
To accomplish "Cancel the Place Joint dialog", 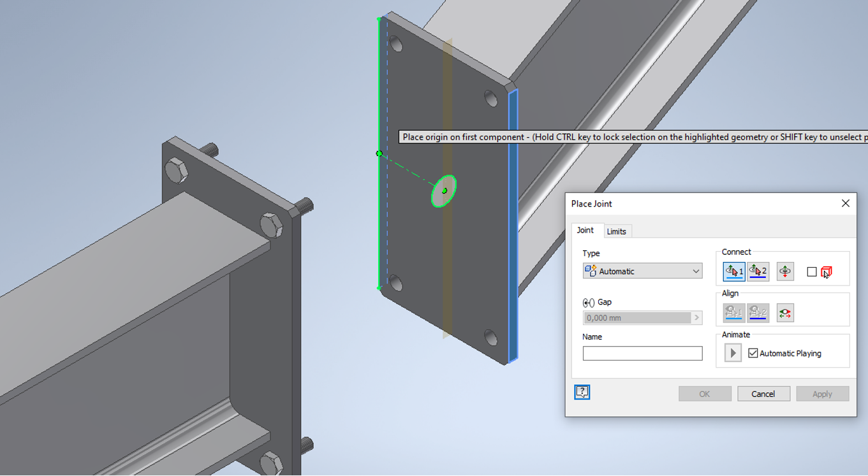I will point(763,393).
